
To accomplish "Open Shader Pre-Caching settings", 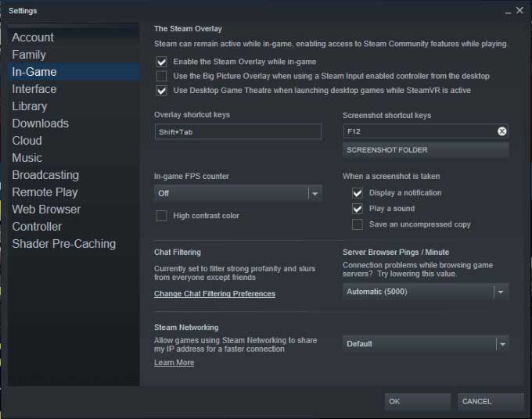I will 74,244.
